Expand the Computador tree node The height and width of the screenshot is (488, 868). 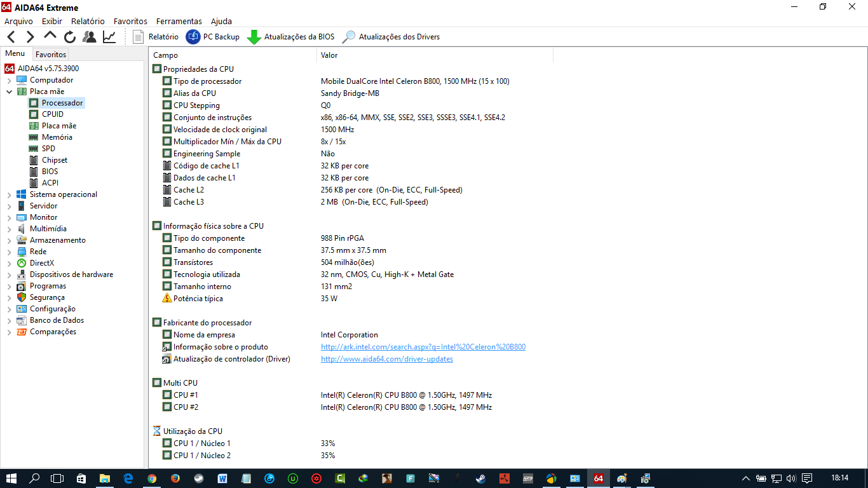coord(10,80)
